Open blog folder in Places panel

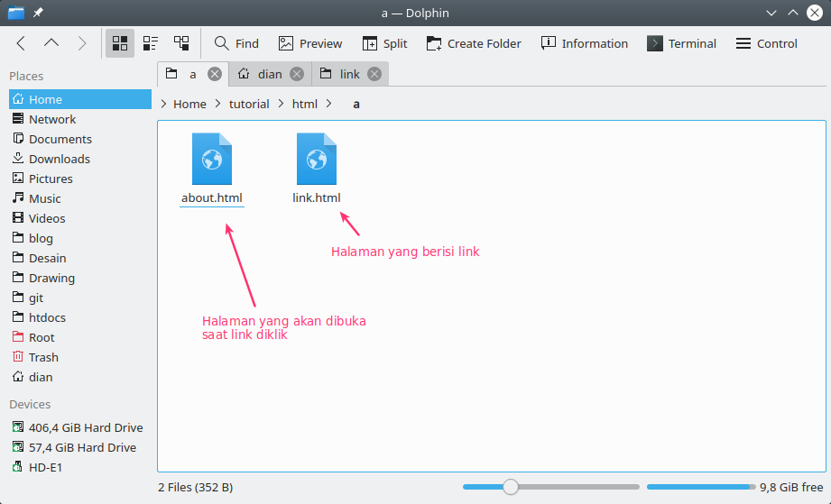pyautogui.click(x=80, y=238)
